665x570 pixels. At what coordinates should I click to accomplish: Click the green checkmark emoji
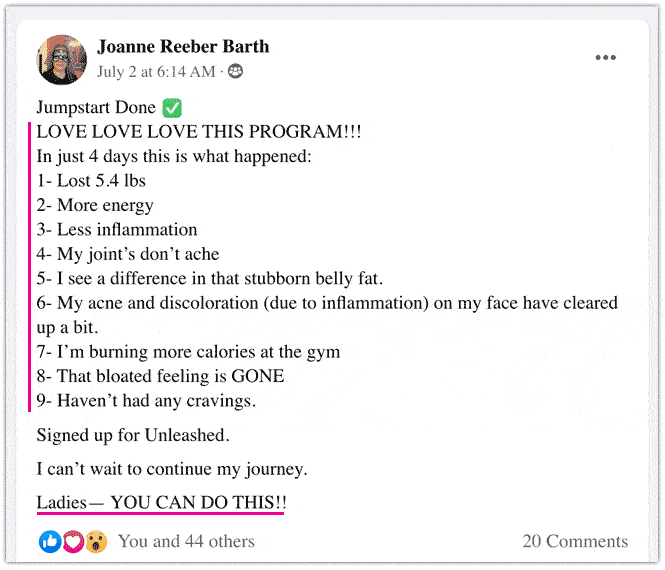click(172, 107)
